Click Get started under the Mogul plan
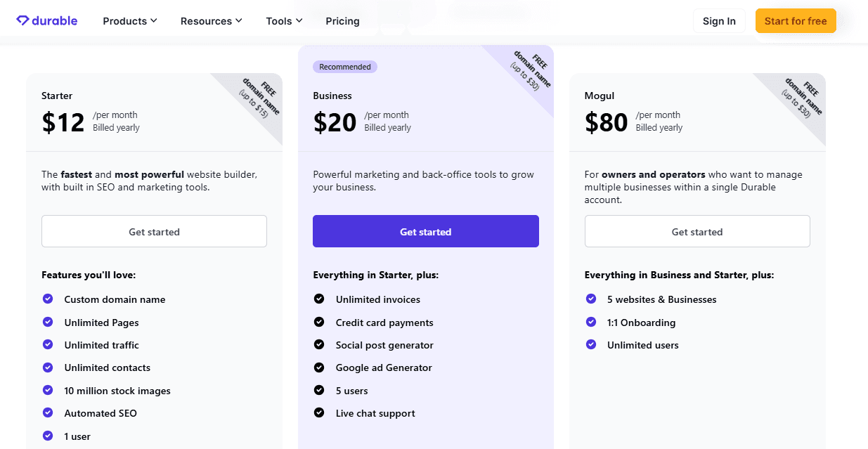The width and height of the screenshot is (868, 449). pyautogui.click(x=697, y=230)
